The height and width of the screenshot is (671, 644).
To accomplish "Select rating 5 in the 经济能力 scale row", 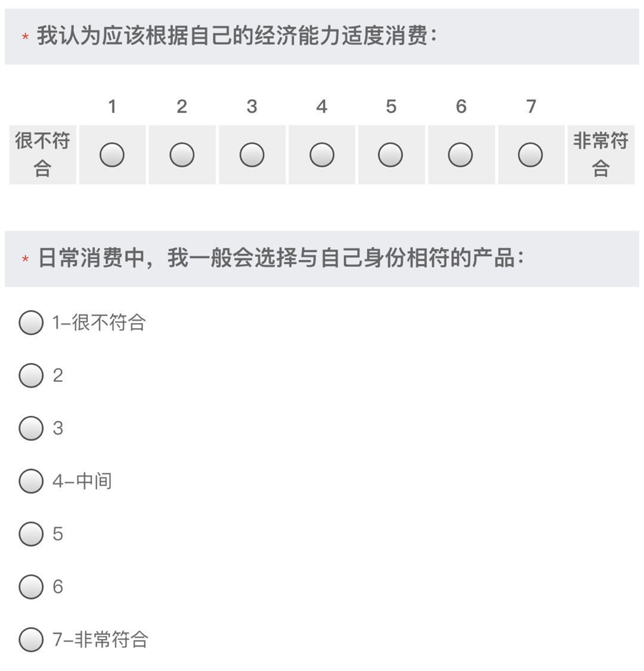I will pos(391,155).
